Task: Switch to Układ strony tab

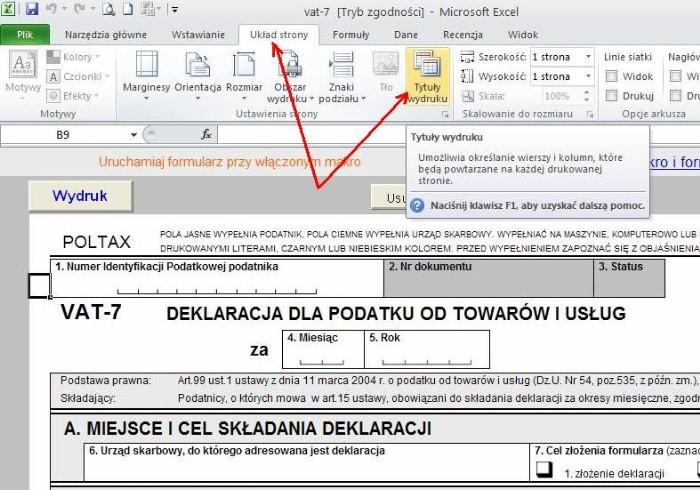Action: pos(279,35)
